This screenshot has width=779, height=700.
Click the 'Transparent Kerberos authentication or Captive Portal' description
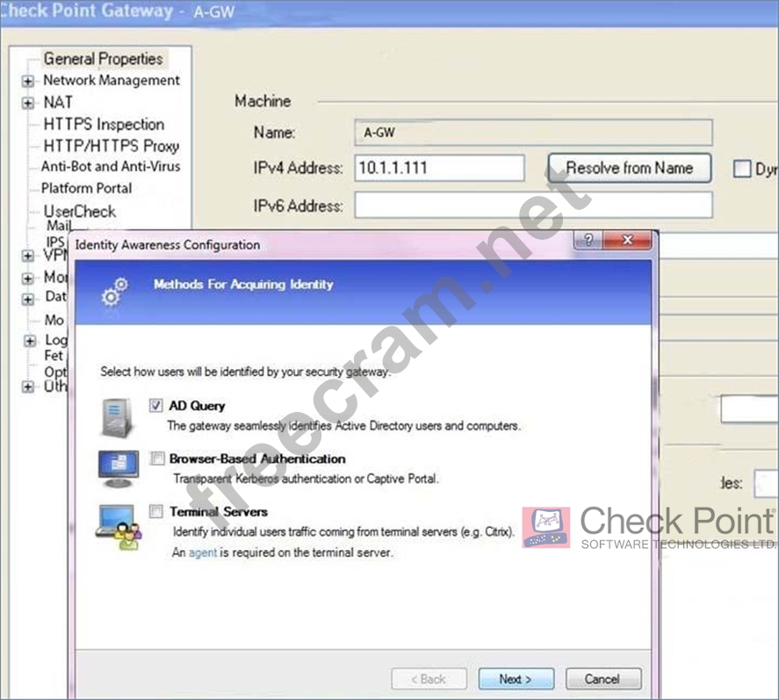click(x=306, y=479)
